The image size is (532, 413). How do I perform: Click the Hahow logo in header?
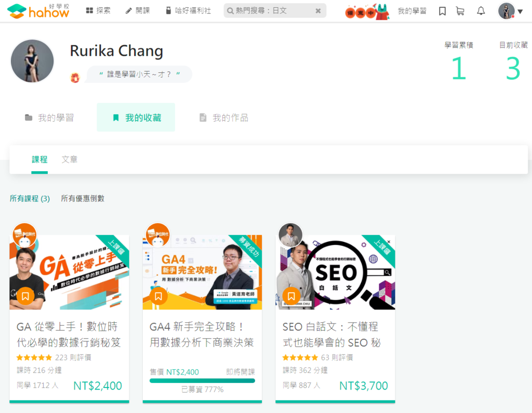tap(38, 11)
